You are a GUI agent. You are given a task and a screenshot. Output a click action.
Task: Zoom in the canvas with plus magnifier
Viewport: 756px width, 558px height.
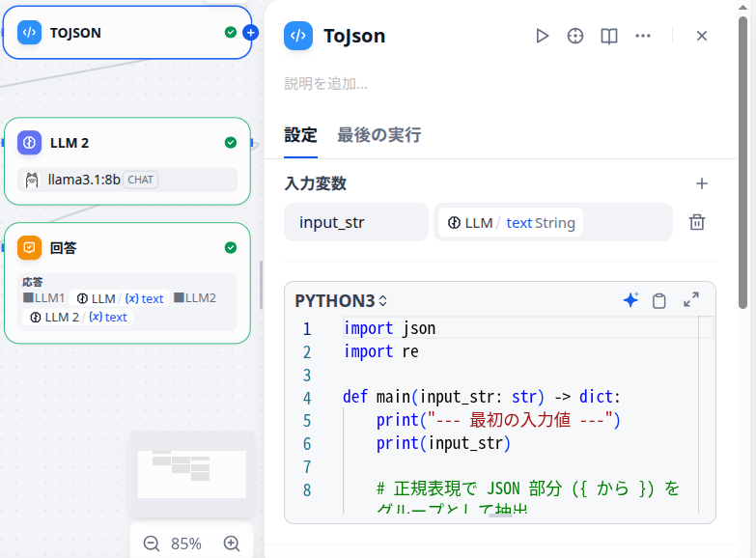pyautogui.click(x=232, y=544)
